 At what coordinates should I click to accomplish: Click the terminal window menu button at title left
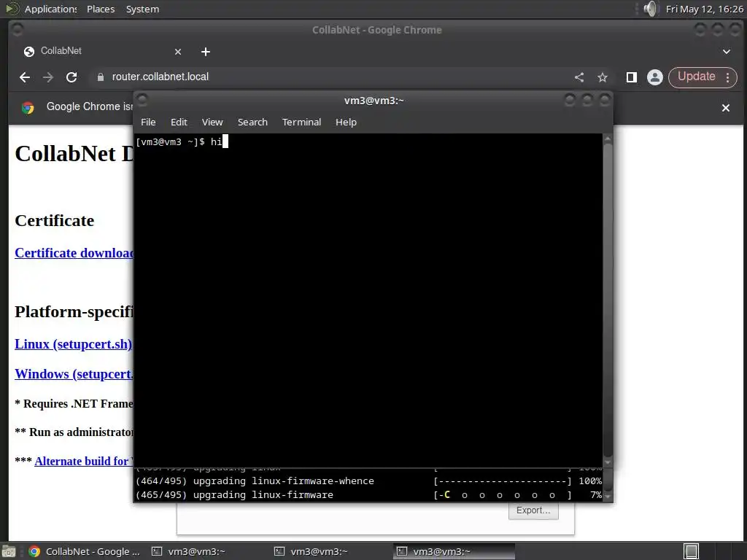[x=142, y=99]
